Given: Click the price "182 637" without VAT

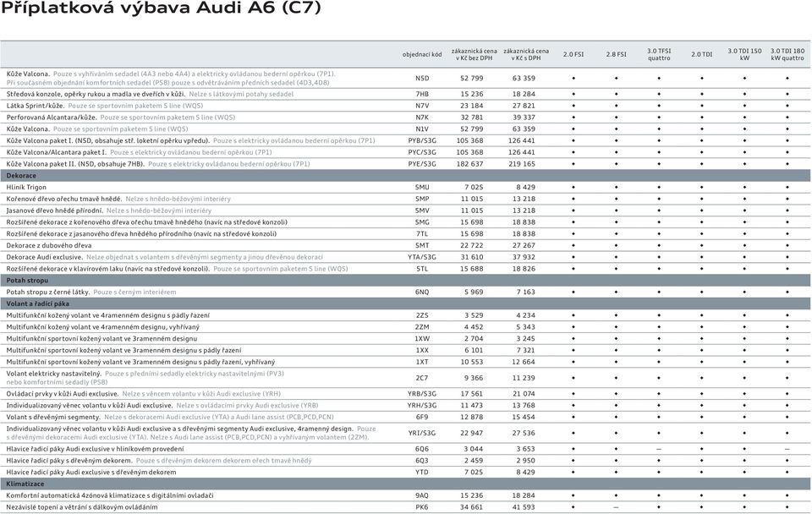Looking at the screenshot, I should click(469, 164).
